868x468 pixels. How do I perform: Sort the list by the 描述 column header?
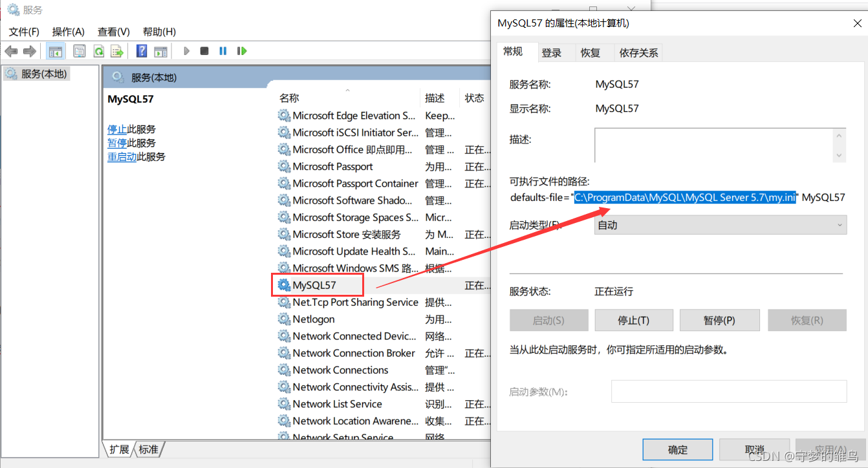coord(435,98)
